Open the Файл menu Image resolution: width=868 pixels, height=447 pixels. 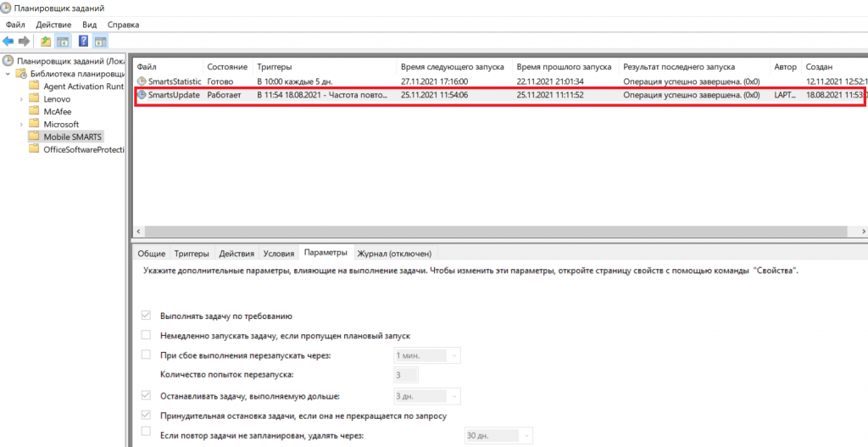(15, 25)
